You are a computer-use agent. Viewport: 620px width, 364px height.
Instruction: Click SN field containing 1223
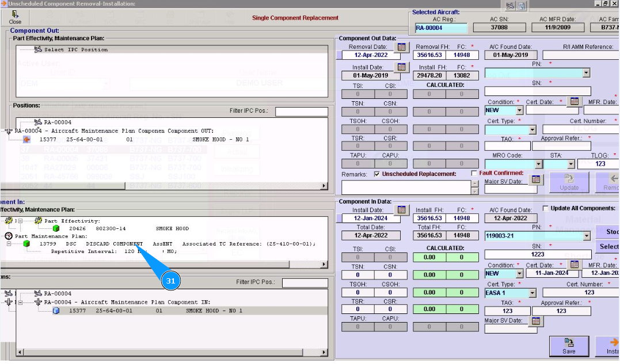pos(537,254)
